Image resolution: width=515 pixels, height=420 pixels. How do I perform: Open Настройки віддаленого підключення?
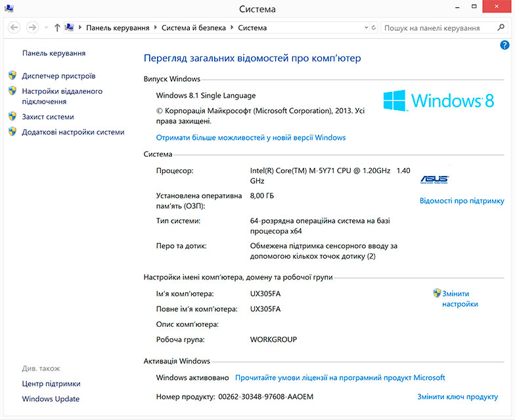pos(62,96)
